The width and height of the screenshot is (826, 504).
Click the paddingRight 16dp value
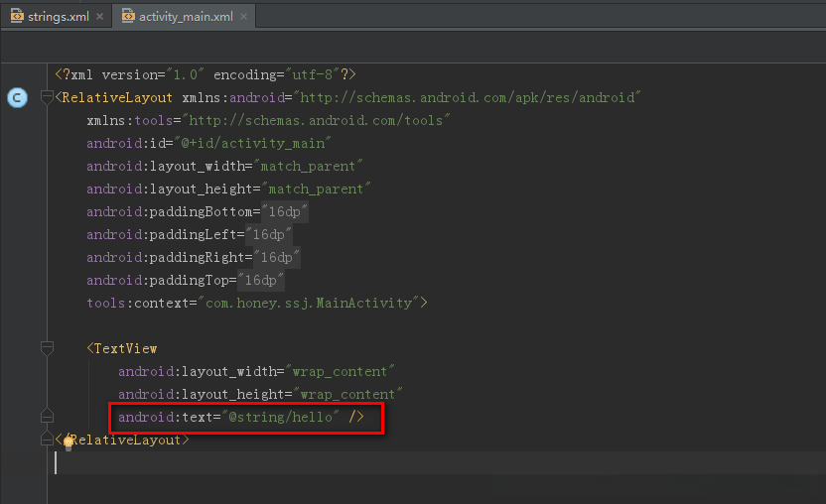(277, 257)
